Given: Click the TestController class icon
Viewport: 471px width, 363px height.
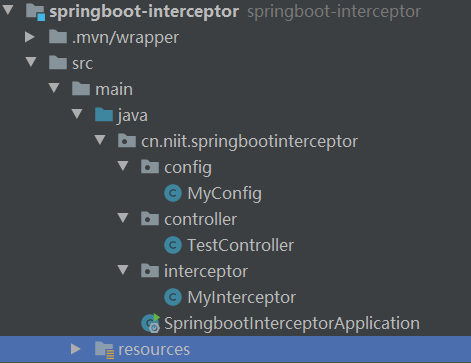Looking at the screenshot, I should [x=173, y=245].
